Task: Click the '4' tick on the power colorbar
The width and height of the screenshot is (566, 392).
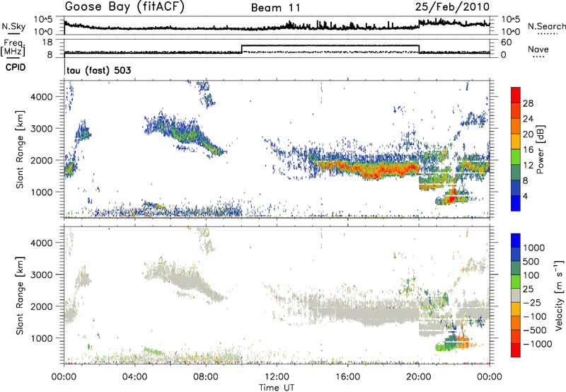Action: (x=525, y=196)
